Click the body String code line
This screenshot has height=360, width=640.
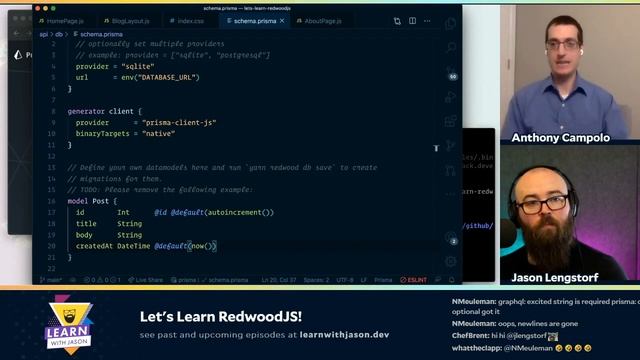coord(109,235)
